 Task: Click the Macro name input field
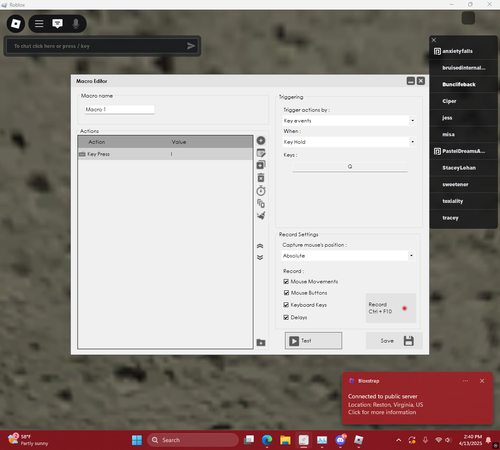point(119,110)
